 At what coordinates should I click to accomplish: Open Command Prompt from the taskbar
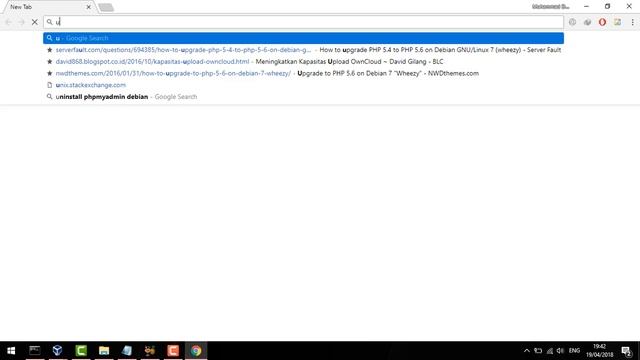point(34,351)
